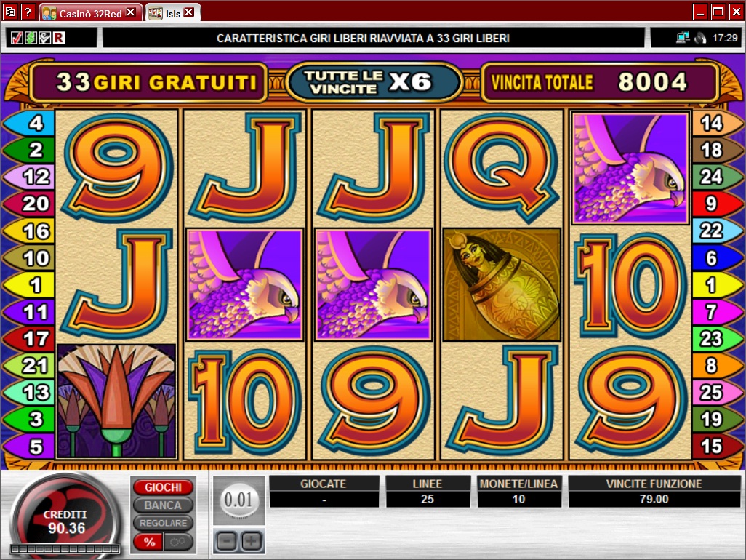Click the BANCA button

163,505
